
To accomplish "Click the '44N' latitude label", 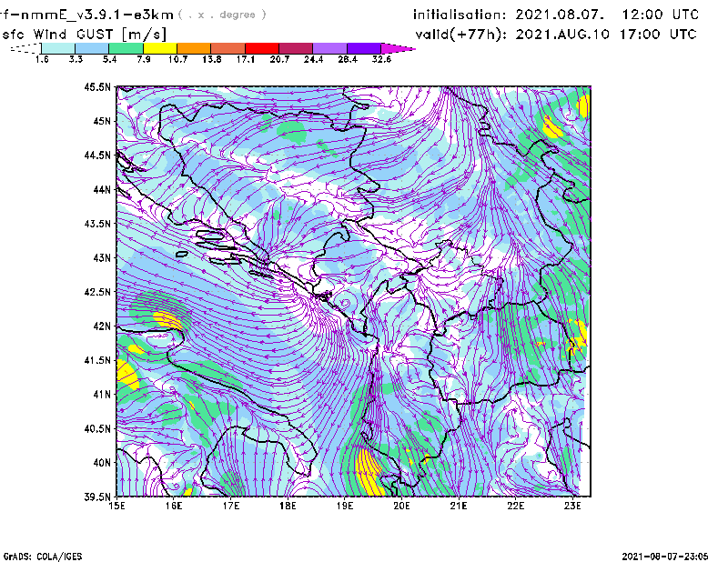I will tap(102, 189).
